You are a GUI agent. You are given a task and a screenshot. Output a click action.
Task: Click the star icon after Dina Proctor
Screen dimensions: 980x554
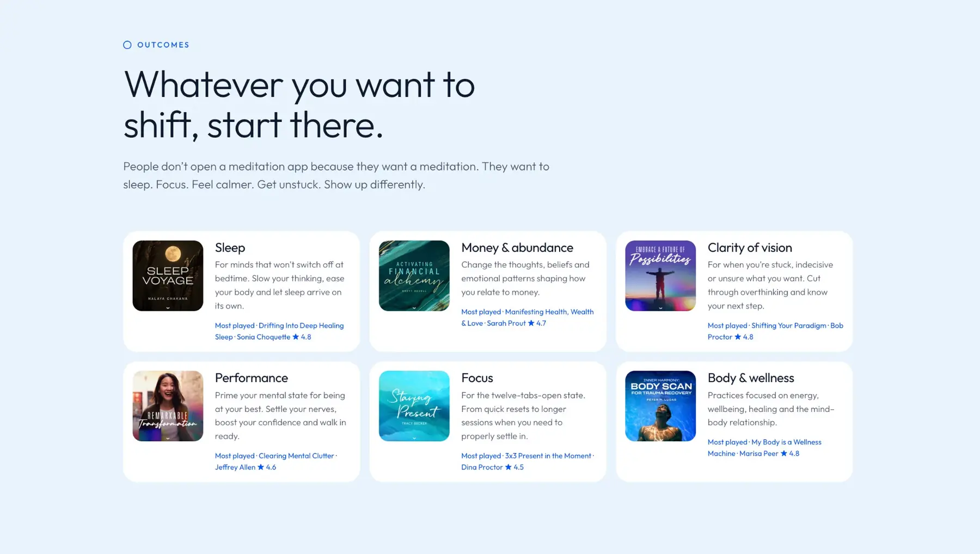tap(509, 467)
